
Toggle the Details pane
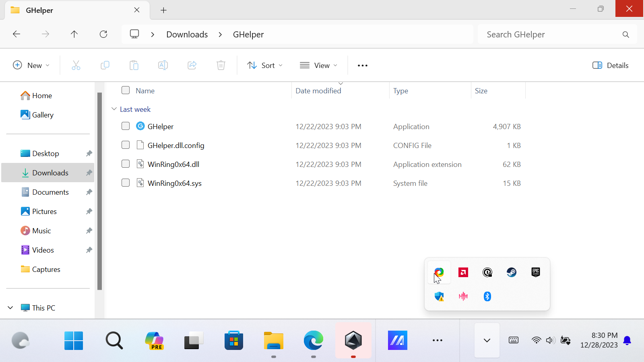(610, 65)
